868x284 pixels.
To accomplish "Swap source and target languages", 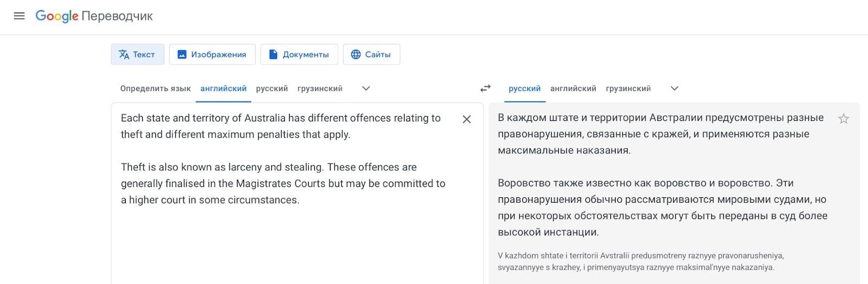I will pyautogui.click(x=486, y=88).
